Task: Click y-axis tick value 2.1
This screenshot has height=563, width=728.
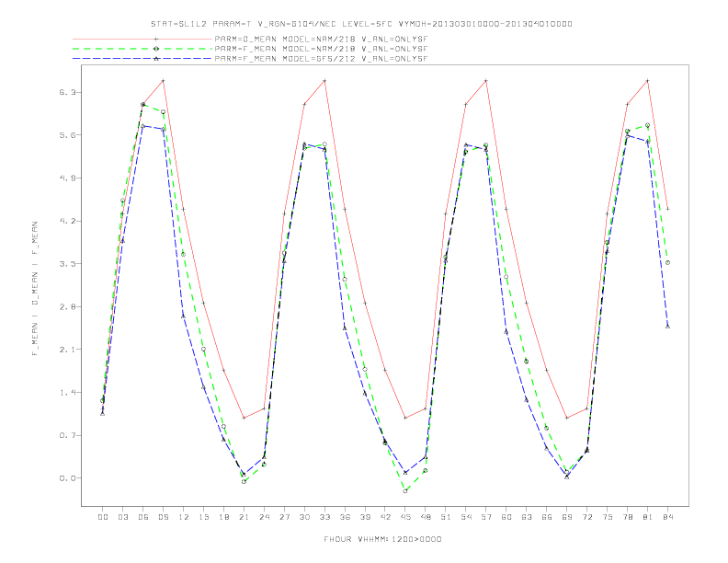Action: (x=66, y=350)
